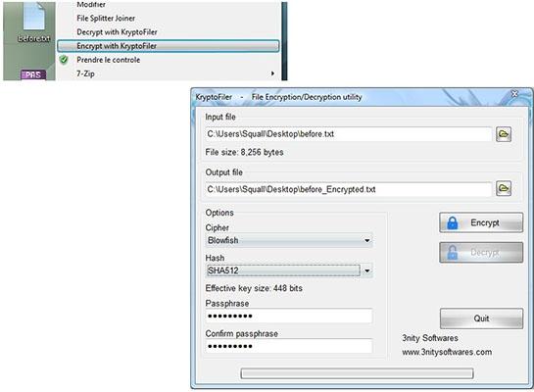The width and height of the screenshot is (534, 392).
Task: Expand the 7-Zip submenu arrow
Action: point(272,73)
